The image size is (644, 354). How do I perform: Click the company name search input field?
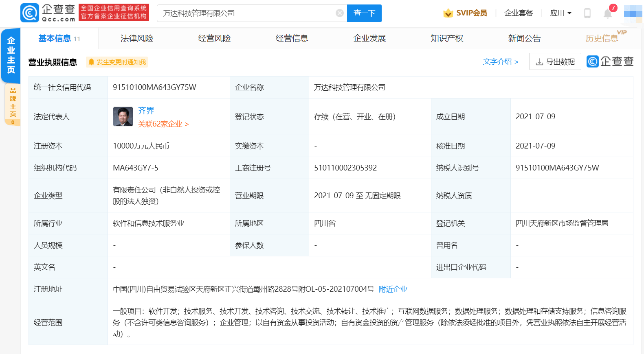[x=248, y=13]
